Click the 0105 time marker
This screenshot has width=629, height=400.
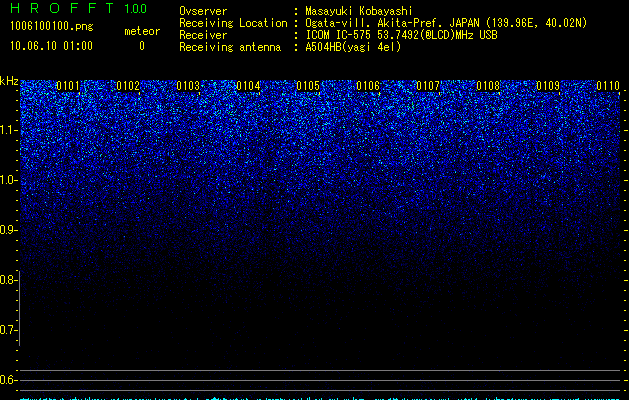(x=308, y=86)
